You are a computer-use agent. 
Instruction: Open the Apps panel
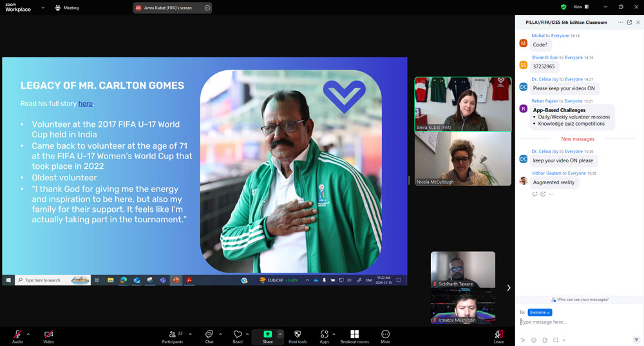(324, 334)
